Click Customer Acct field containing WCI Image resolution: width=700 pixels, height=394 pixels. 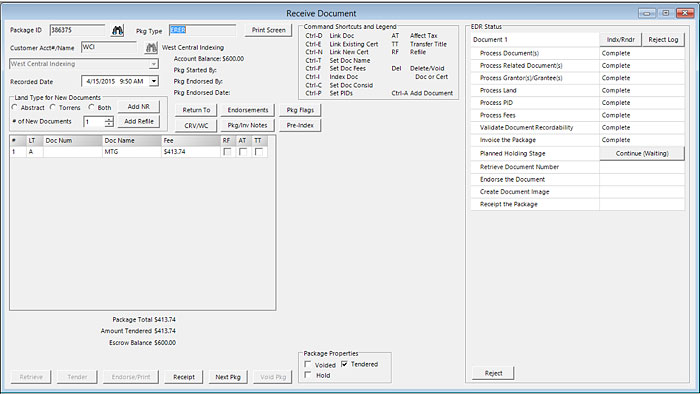click(108, 47)
